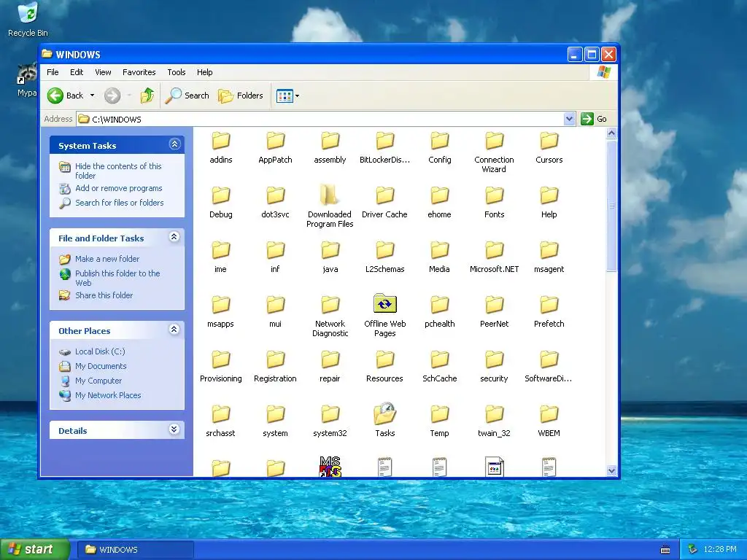The width and height of the screenshot is (747, 560).
Task: Open the File menu
Action: [53, 72]
